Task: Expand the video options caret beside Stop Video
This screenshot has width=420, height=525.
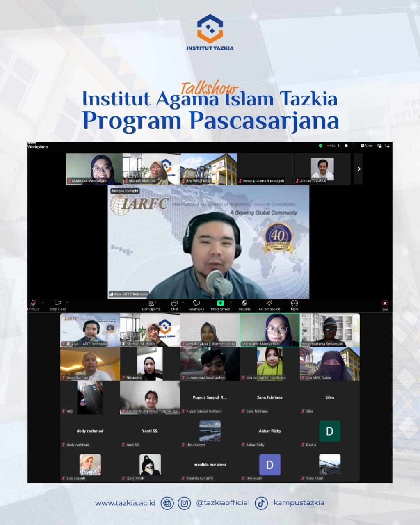Action: point(68,303)
